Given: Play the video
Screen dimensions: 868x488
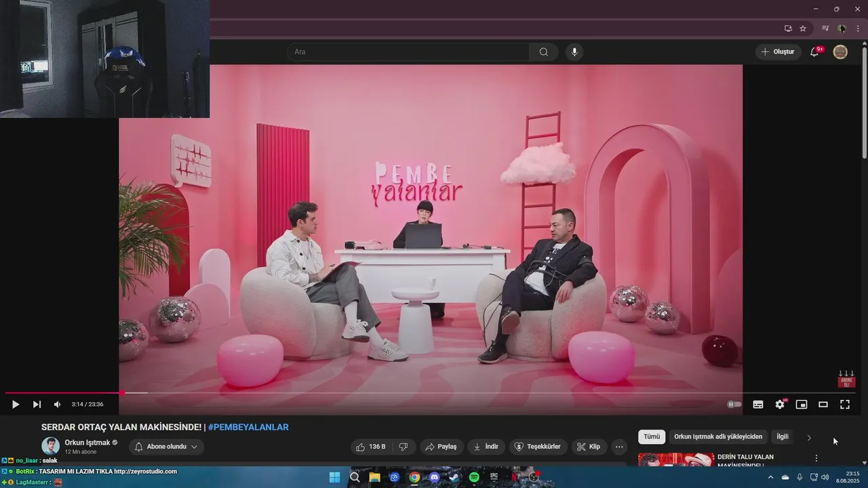Looking at the screenshot, I should point(15,405).
